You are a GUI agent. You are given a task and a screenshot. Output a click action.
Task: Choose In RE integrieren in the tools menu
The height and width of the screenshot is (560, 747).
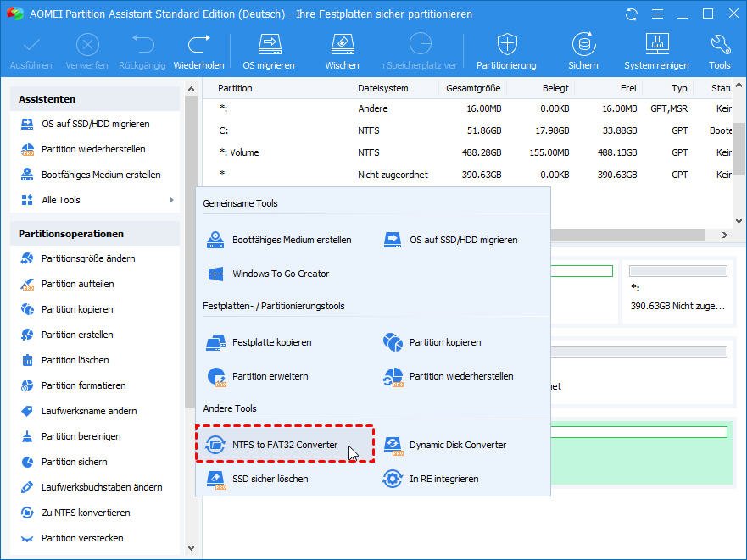[x=431, y=479]
